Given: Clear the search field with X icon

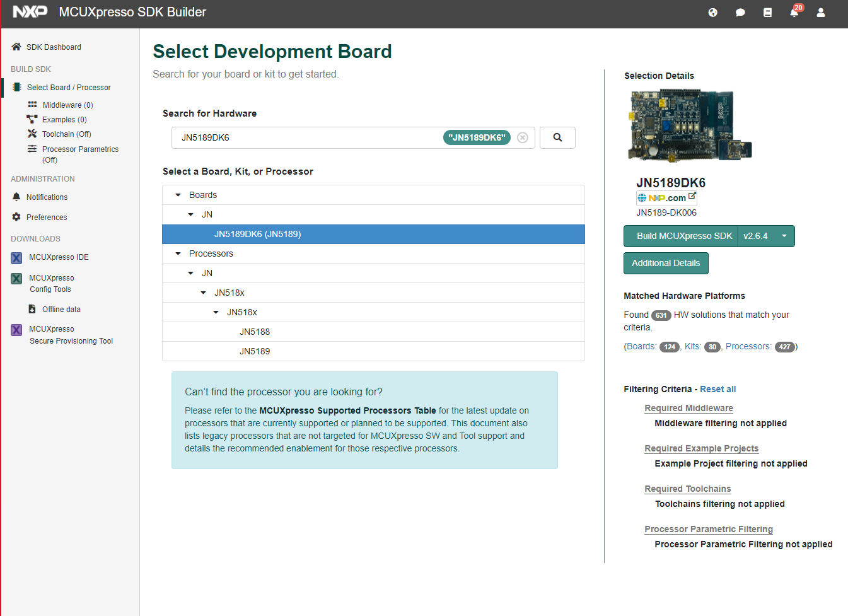Looking at the screenshot, I should pyautogui.click(x=523, y=137).
